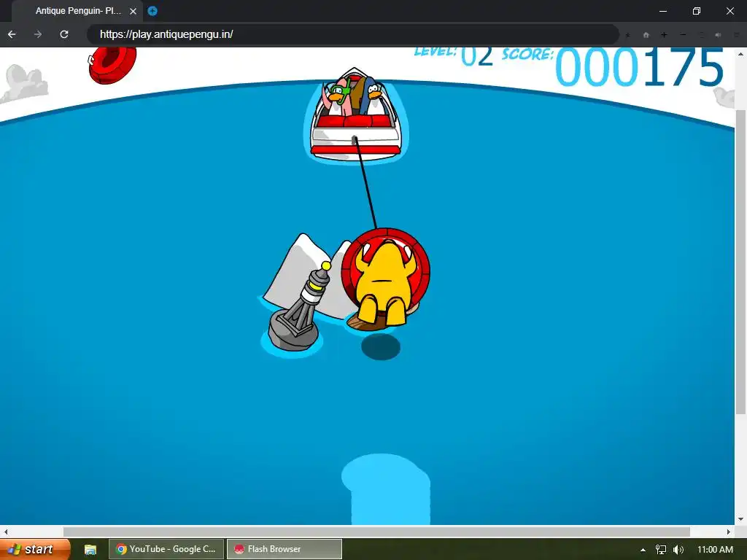Close the Antique Penguin tab
Viewport: 747px width, 560px height.
133,11
